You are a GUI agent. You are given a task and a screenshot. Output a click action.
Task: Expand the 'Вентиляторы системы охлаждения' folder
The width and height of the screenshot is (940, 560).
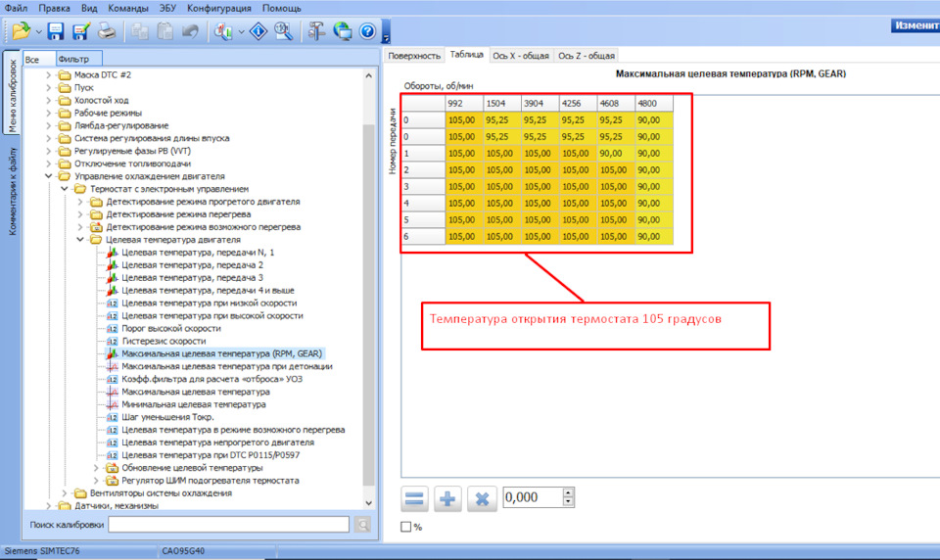tap(66, 493)
